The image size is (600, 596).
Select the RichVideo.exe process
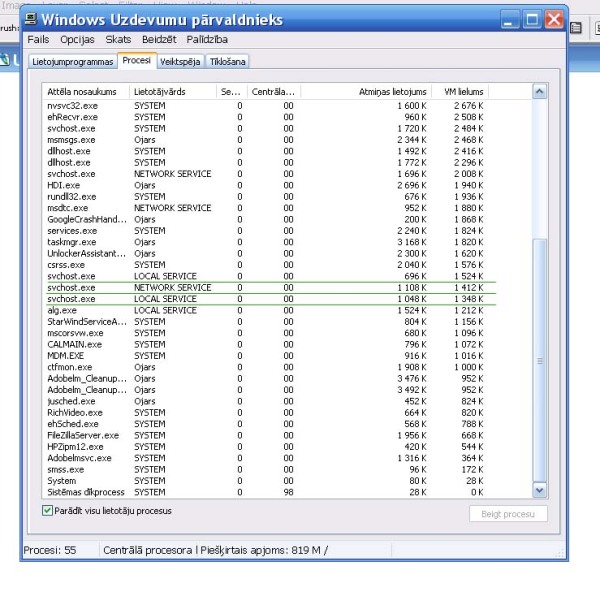tap(265, 413)
